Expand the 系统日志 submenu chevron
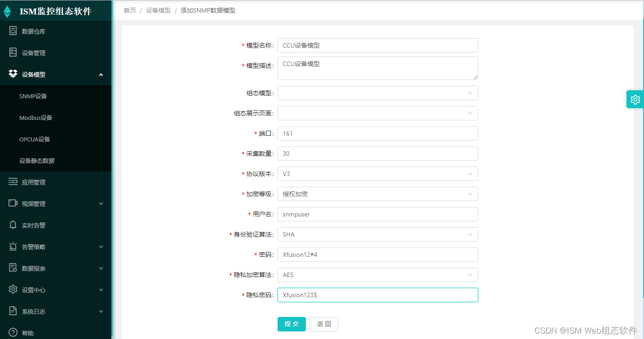This screenshot has height=339, width=644. pyautogui.click(x=101, y=312)
